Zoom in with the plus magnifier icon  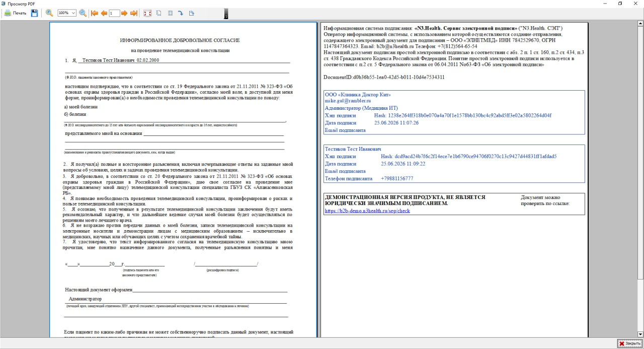point(49,13)
